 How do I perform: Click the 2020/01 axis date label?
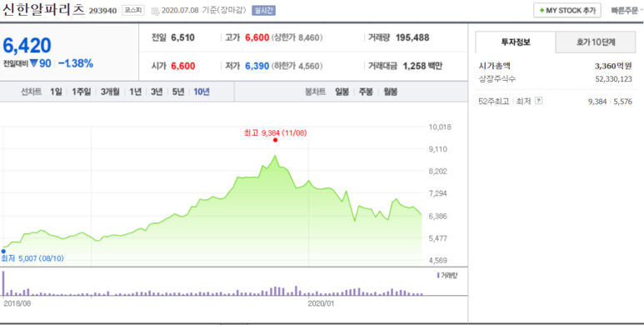coord(322,303)
